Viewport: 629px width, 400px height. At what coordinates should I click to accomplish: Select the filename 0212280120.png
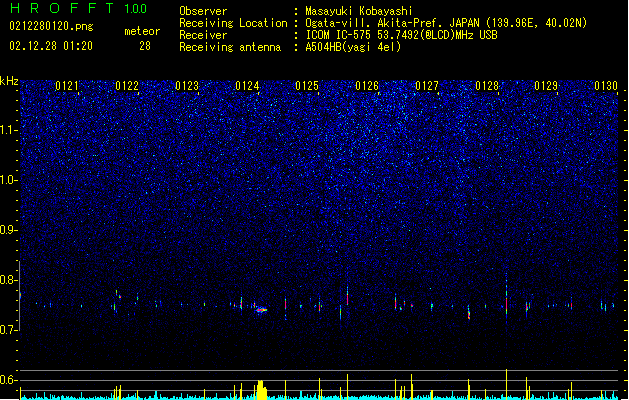click(x=51, y=26)
